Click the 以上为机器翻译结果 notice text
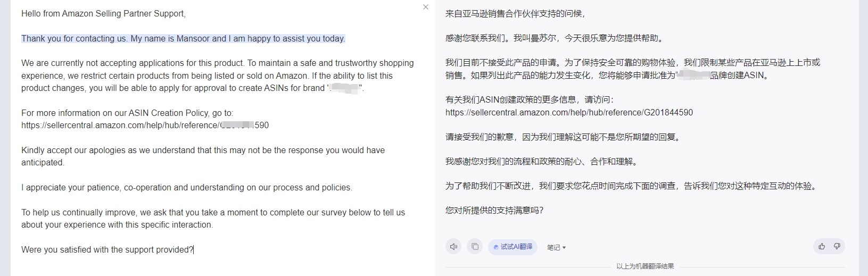Image resolution: width=868 pixels, height=276 pixels. click(645, 266)
